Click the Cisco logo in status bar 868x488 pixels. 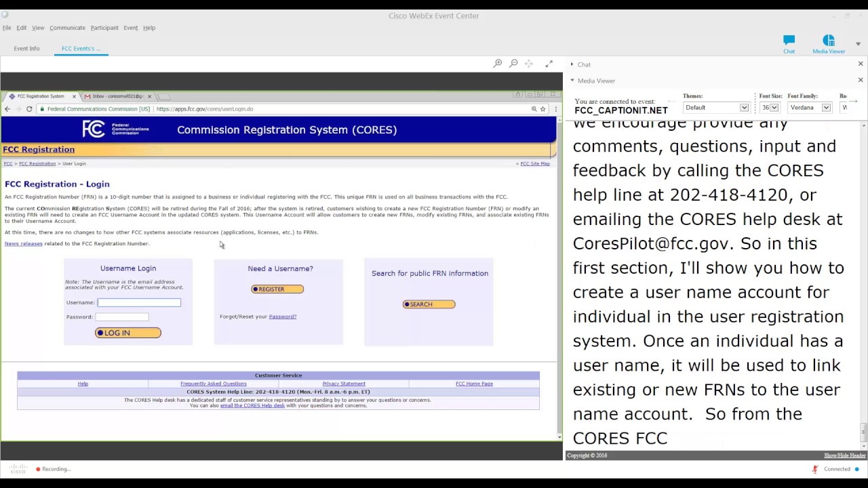(18, 469)
